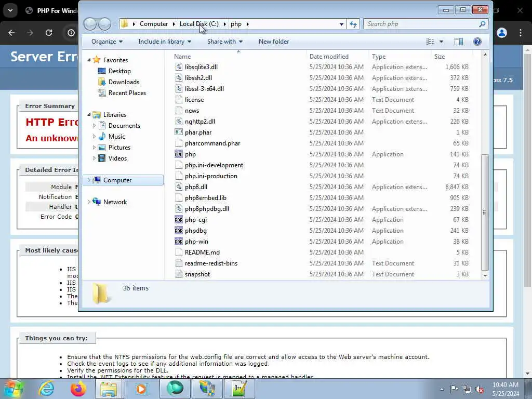The image size is (532, 399).
Task: Select the phar.phar file icon
Action: pos(179,132)
